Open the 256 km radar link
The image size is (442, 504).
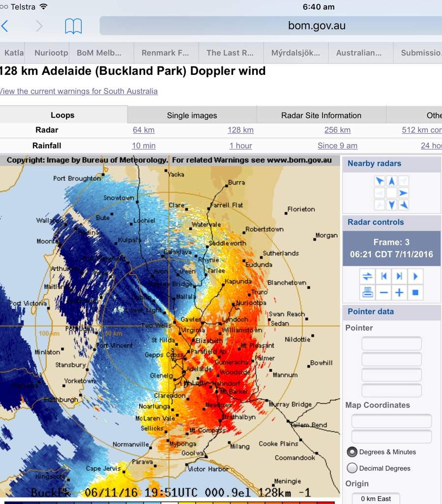[x=337, y=130]
